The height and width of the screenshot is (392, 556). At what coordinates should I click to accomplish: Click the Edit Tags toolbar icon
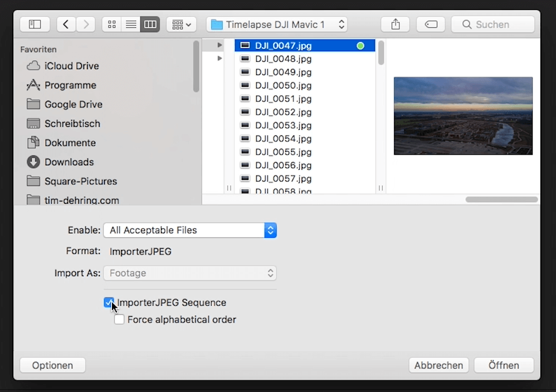(431, 24)
